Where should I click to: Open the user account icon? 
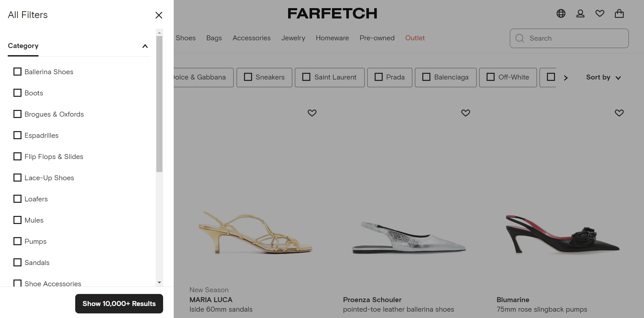580,13
